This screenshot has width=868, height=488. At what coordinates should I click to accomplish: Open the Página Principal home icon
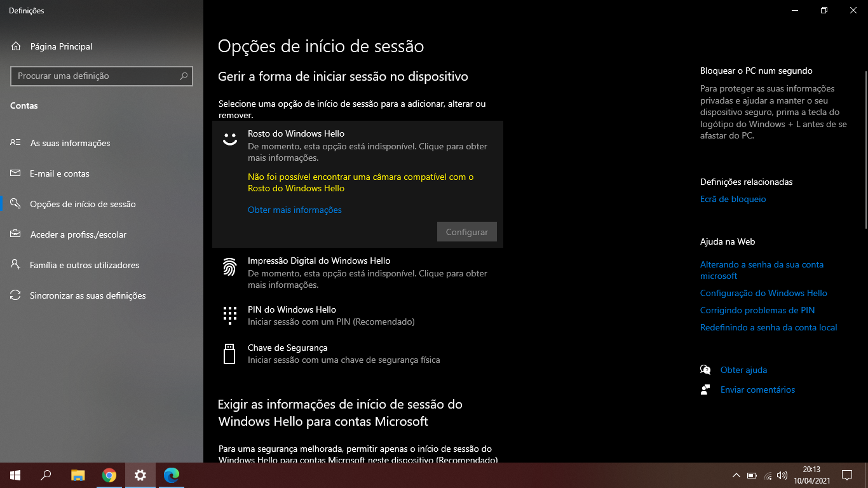(x=16, y=46)
